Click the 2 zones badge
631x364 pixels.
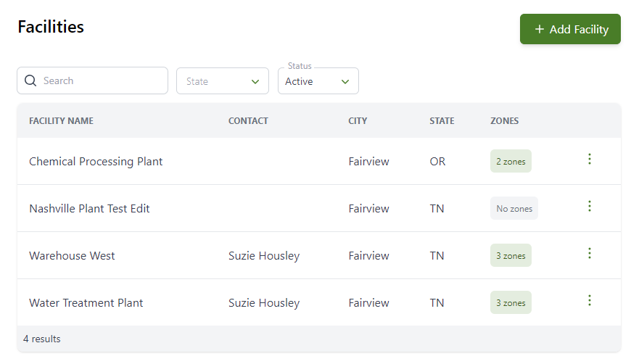(x=511, y=161)
